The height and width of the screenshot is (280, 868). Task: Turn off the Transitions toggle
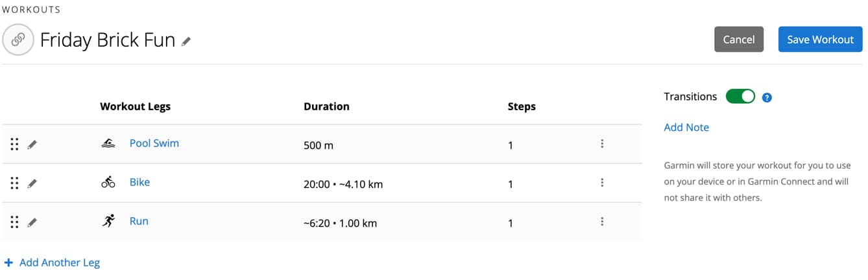(740, 97)
